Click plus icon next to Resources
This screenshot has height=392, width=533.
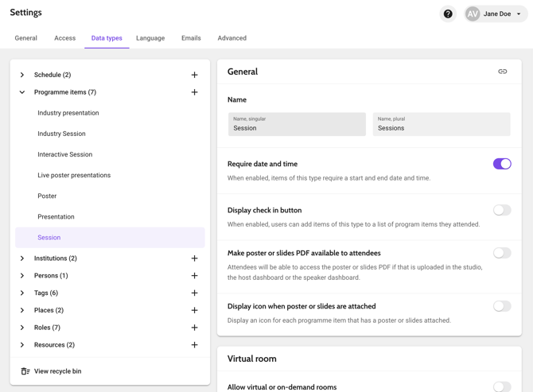[x=194, y=345]
